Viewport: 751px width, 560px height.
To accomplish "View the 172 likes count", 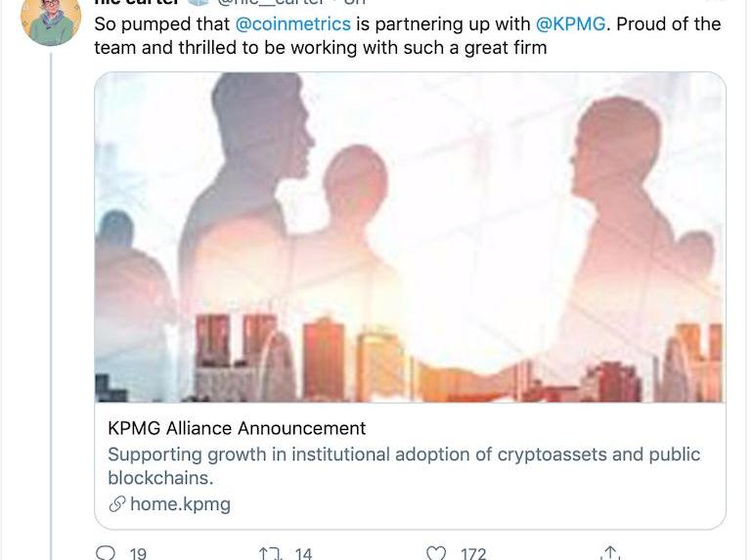I will click(473, 554).
